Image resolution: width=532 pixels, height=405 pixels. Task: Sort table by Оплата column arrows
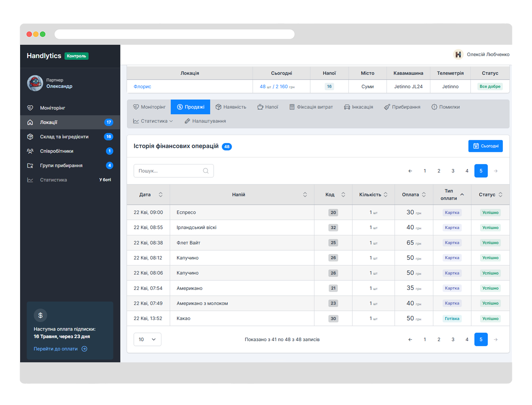424,195
